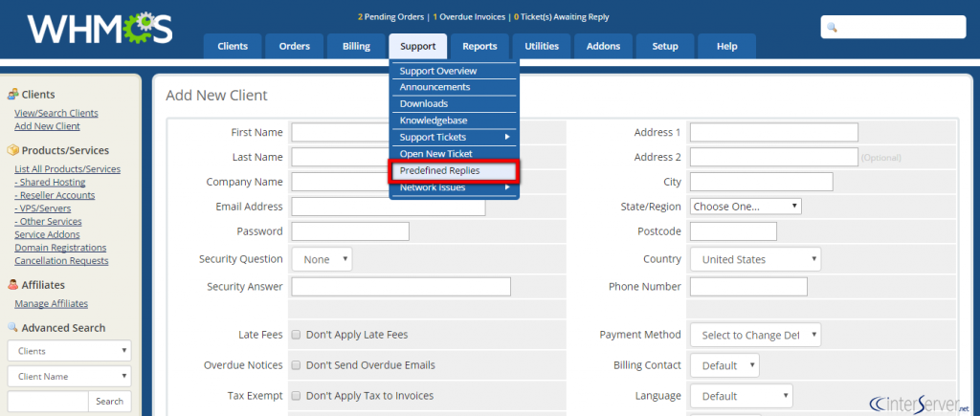Click the Security Answer input field
This screenshot has height=416, width=980.
(x=401, y=287)
